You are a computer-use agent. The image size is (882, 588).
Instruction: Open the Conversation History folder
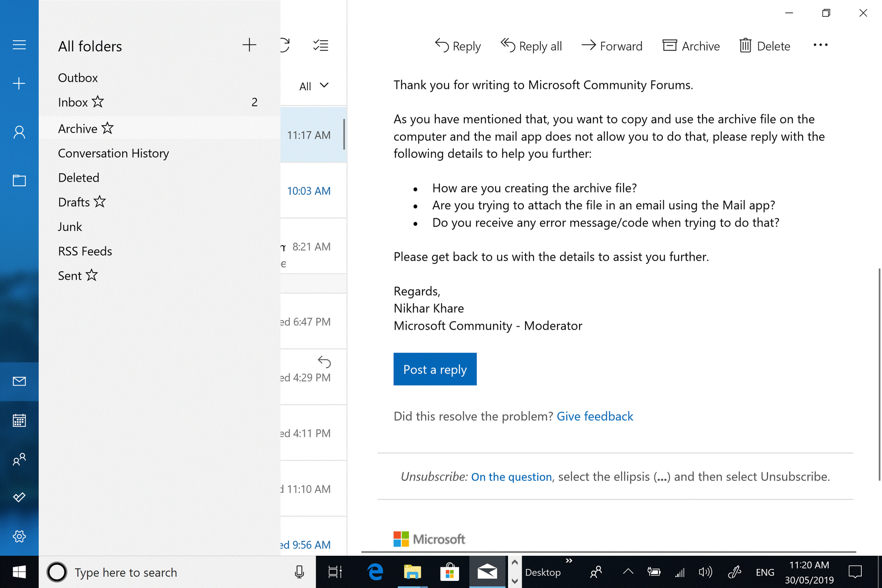[160, 153]
